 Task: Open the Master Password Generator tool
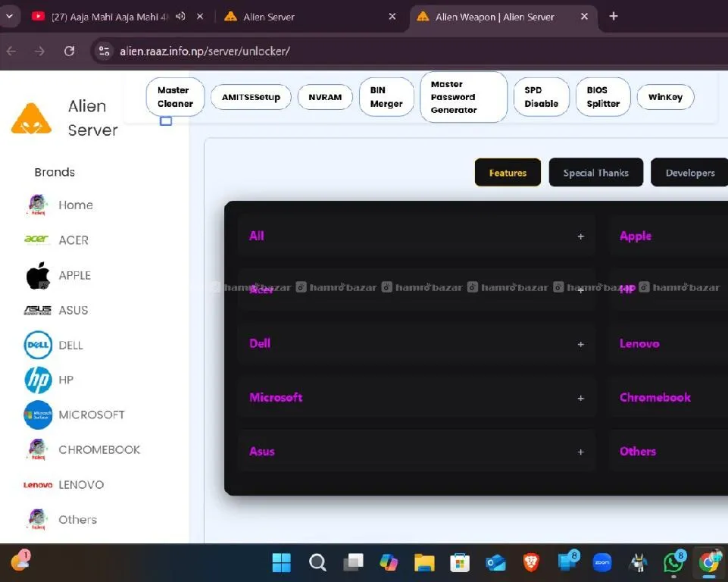tap(463, 97)
